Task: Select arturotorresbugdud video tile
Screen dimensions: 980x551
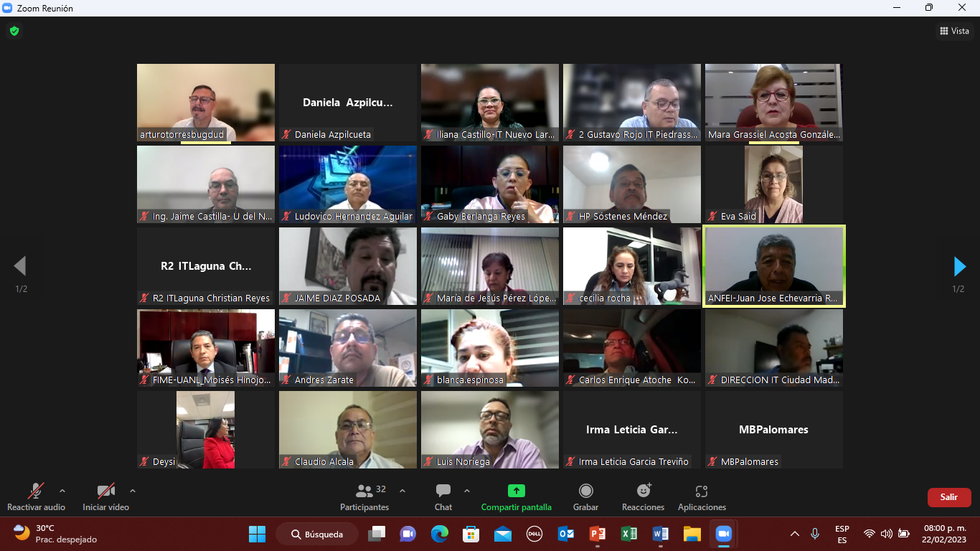Action: coord(206,103)
